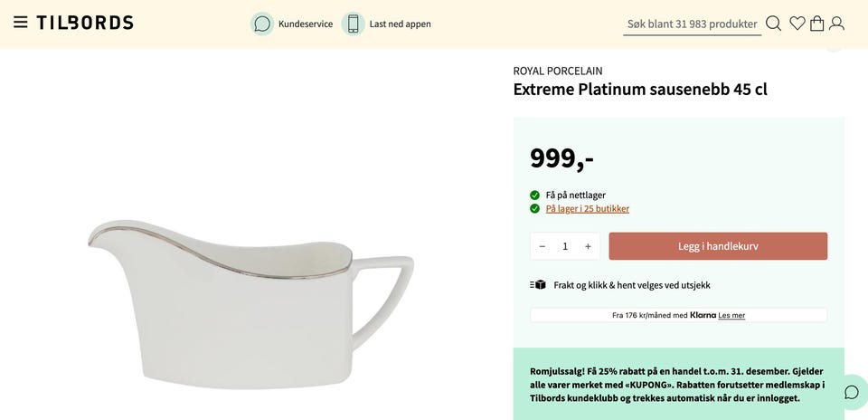Open På lager i 25 butikker link
The width and height of the screenshot is (868, 420).
pos(587,209)
